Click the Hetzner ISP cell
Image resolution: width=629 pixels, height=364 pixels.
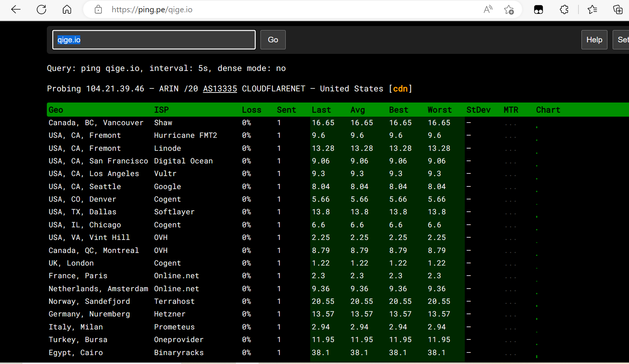click(170, 314)
